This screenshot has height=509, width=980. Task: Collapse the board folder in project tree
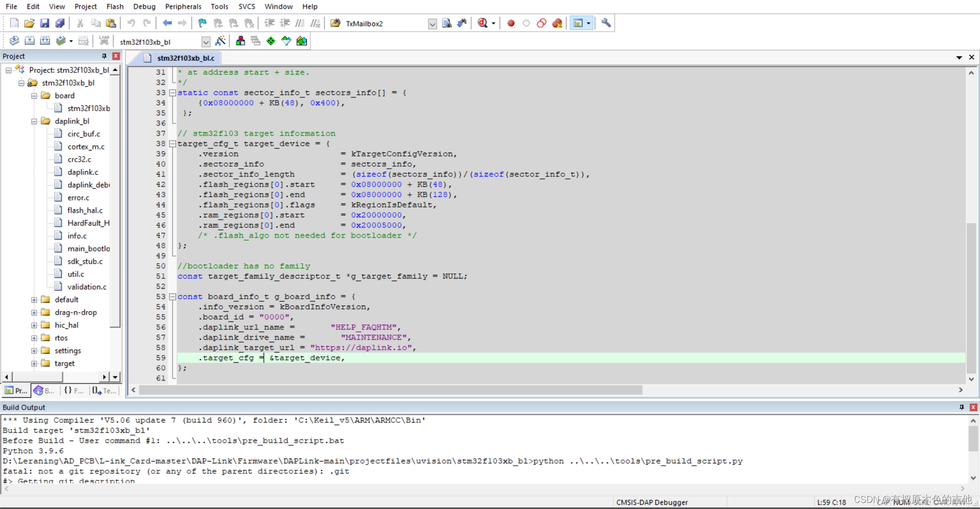(x=34, y=96)
